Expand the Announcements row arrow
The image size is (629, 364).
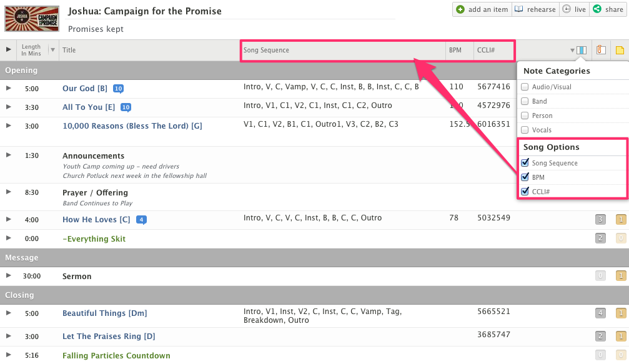tap(8, 155)
